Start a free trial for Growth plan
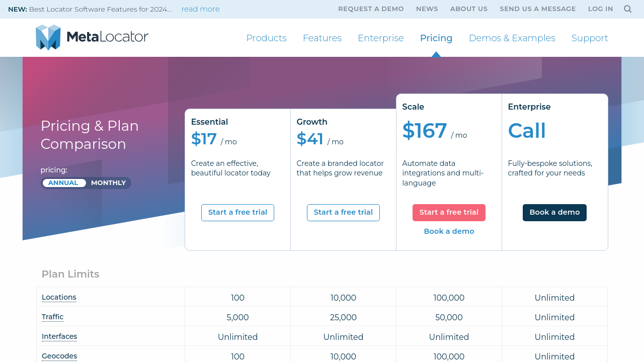Screen dimensions: 644x362 (x=343, y=213)
